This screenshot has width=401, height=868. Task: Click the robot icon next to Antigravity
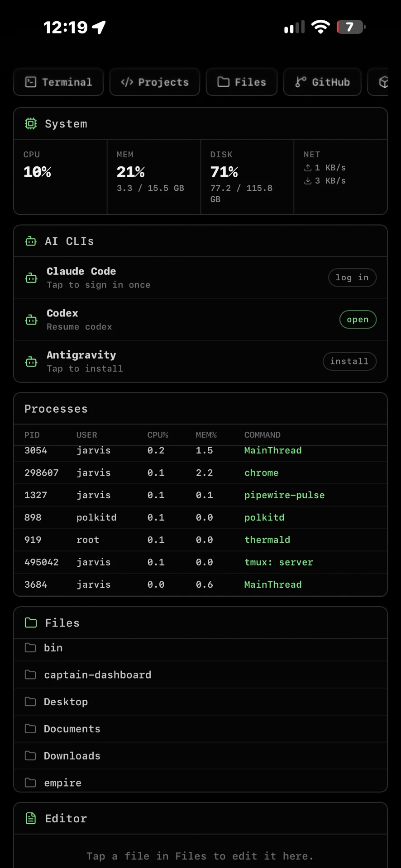click(x=31, y=361)
